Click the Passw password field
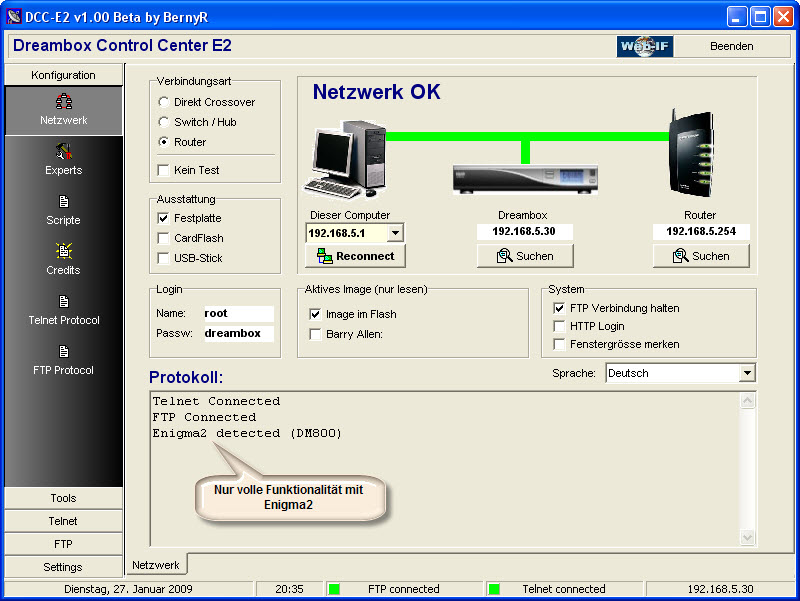Viewport: 800px width, 601px height. point(238,334)
